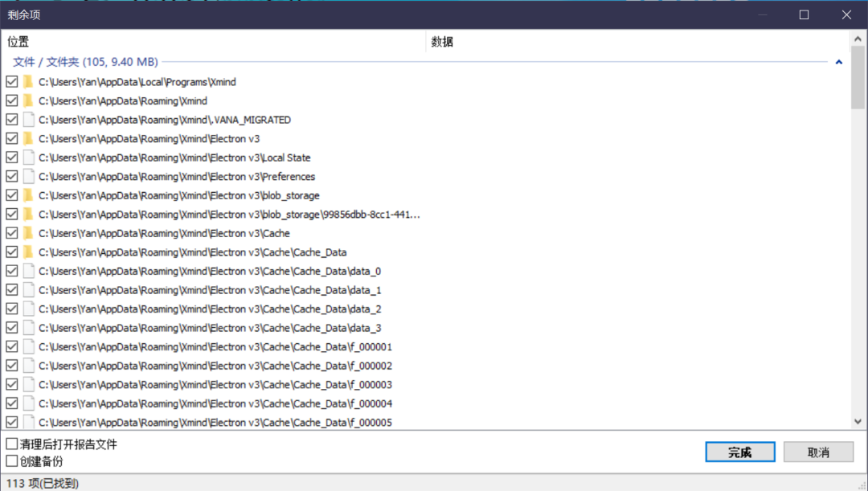This screenshot has height=491, width=868.
Task: Click folder icon of the blob_storage row
Action: click(x=28, y=195)
